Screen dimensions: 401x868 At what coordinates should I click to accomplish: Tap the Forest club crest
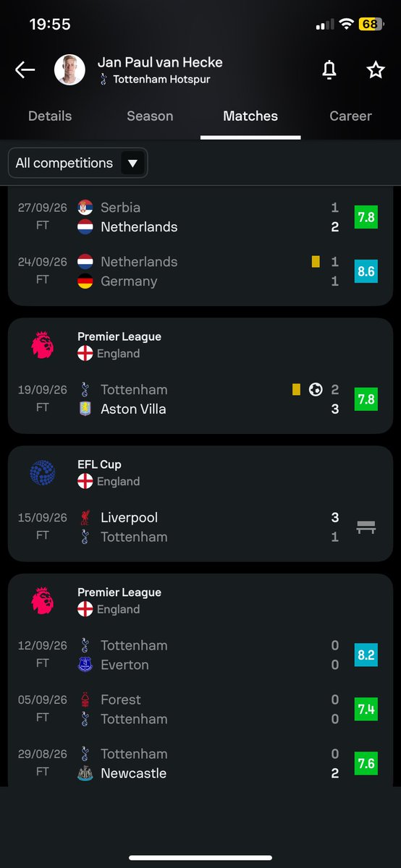85,699
